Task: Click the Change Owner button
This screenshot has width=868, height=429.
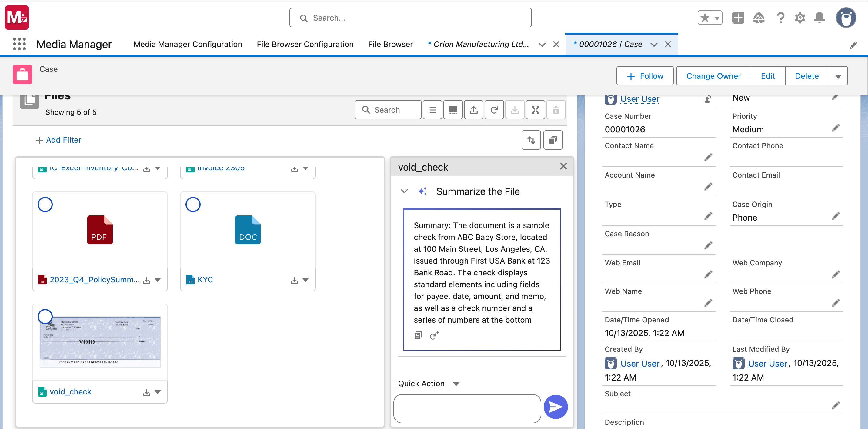Action: click(713, 76)
